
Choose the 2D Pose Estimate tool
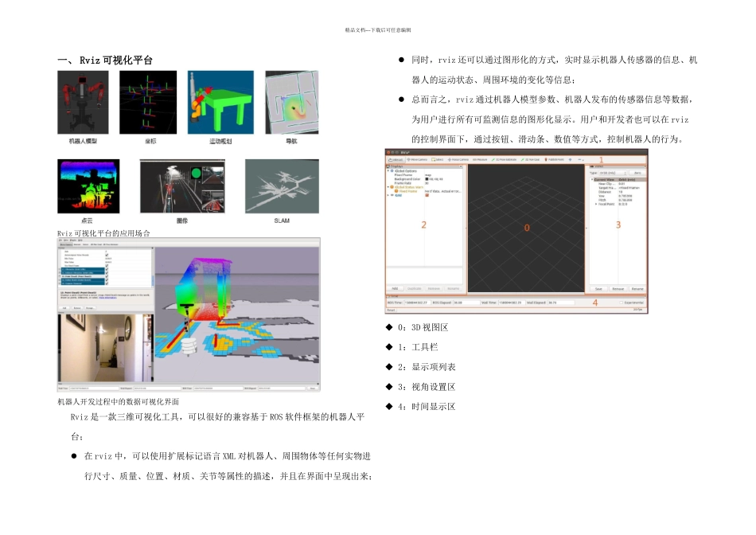[x=504, y=160]
